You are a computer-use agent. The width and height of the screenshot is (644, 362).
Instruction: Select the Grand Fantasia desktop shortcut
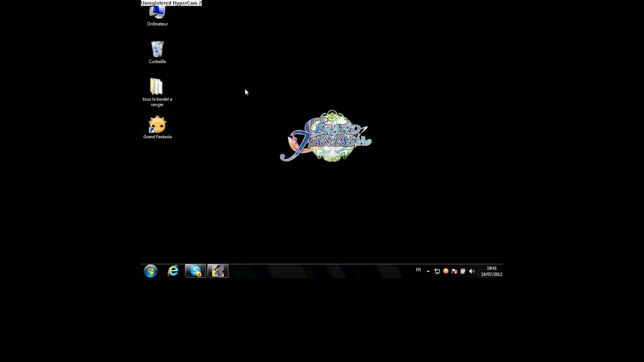157,128
